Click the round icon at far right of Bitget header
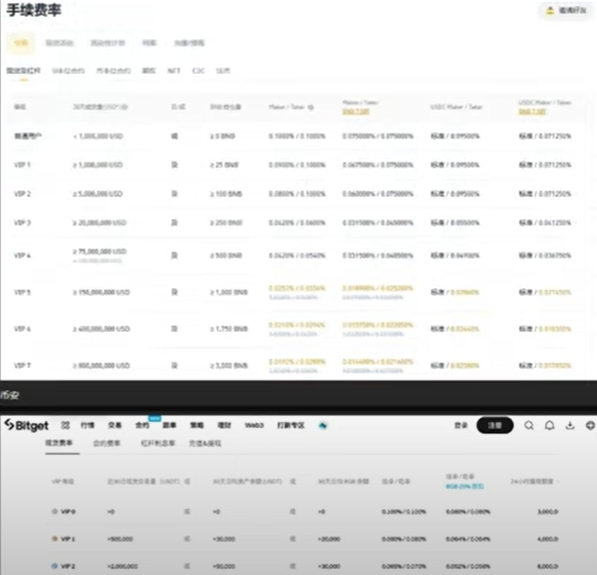The height and width of the screenshot is (575, 597). pyautogui.click(x=591, y=425)
